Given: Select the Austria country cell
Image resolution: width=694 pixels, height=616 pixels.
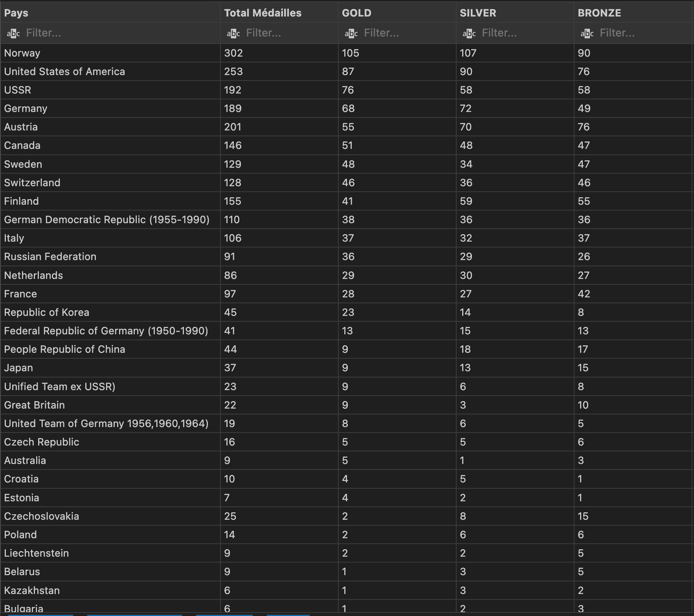Looking at the screenshot, I should [x=110, y=127].
